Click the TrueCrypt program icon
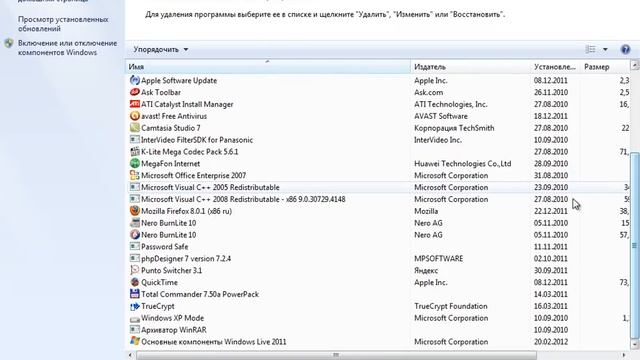The height and width of the screenshot is (360, 640). [134, 306]
